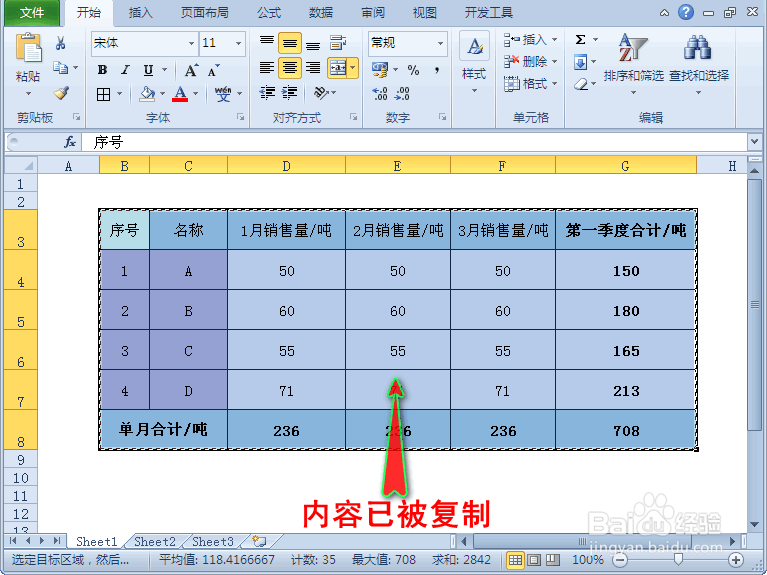Switch to 页面布局 tab
Viewport: 767px width, 575px height.
tap(204, 13)
